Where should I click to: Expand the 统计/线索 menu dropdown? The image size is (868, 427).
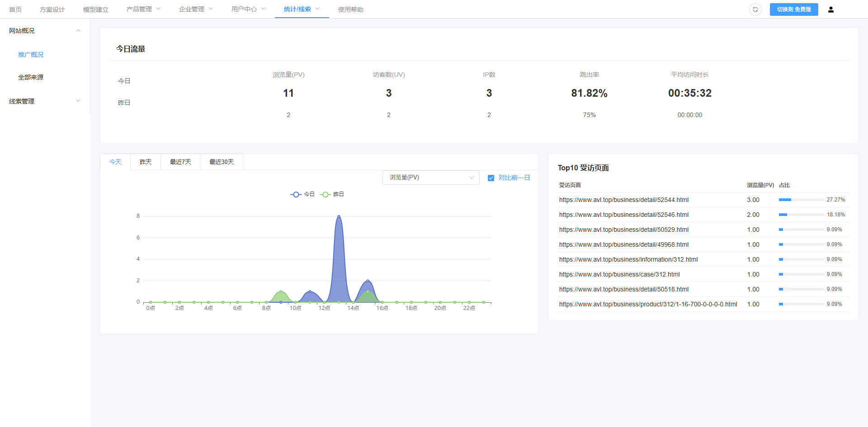pyautogui.click(x=302, y=9)
